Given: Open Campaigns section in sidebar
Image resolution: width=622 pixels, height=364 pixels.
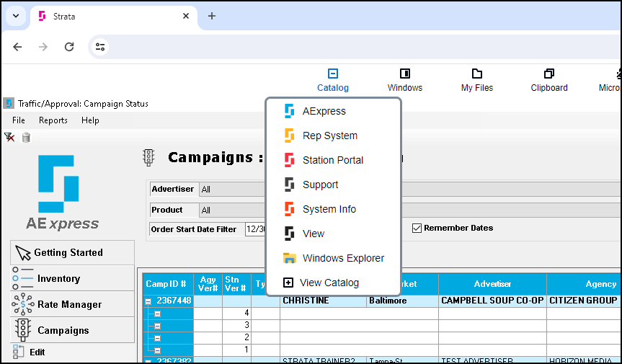Looking at the screenshot, I should (72, 330).
